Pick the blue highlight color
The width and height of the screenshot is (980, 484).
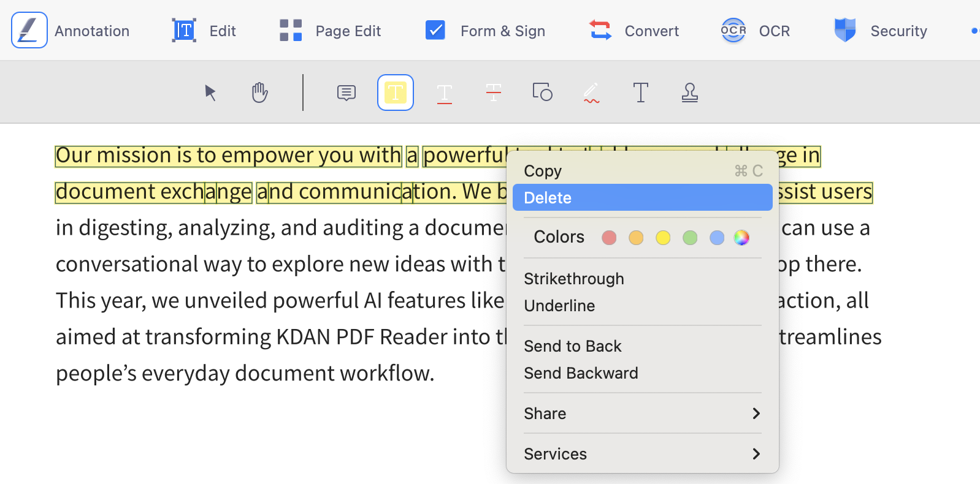click(x=717, y=238)
